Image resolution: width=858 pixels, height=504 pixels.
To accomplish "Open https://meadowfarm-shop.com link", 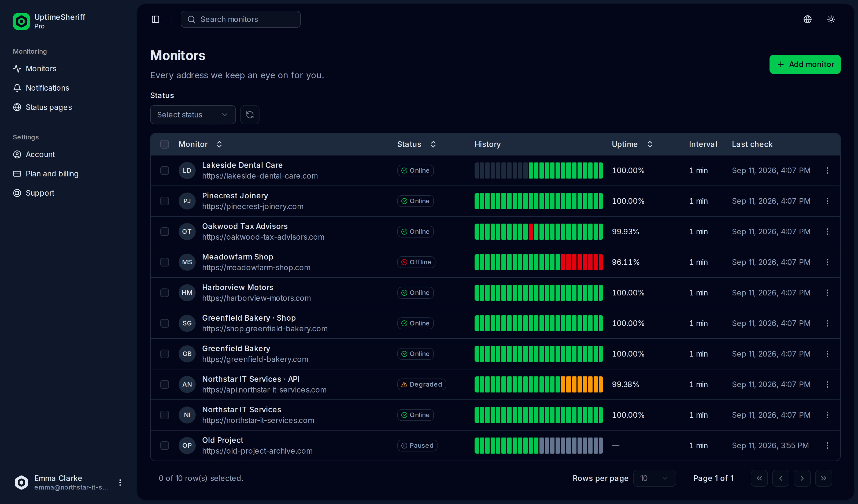I will [256, 268].
